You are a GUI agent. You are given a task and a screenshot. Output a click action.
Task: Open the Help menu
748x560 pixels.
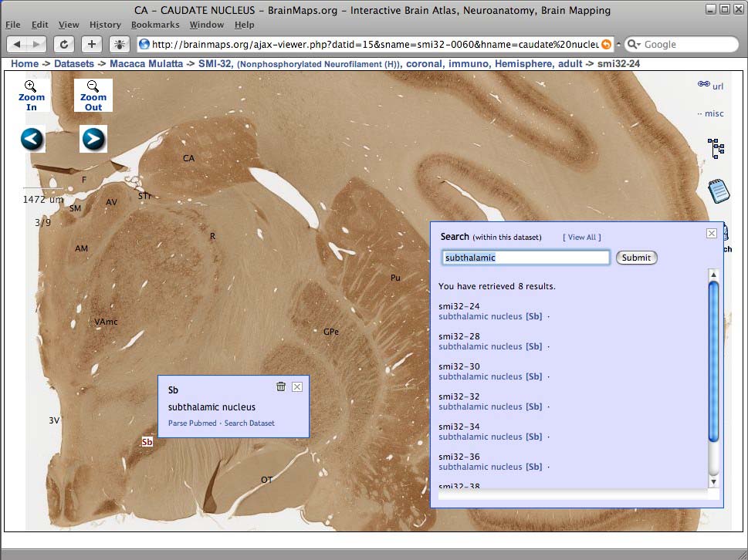[x=244, y=25]
